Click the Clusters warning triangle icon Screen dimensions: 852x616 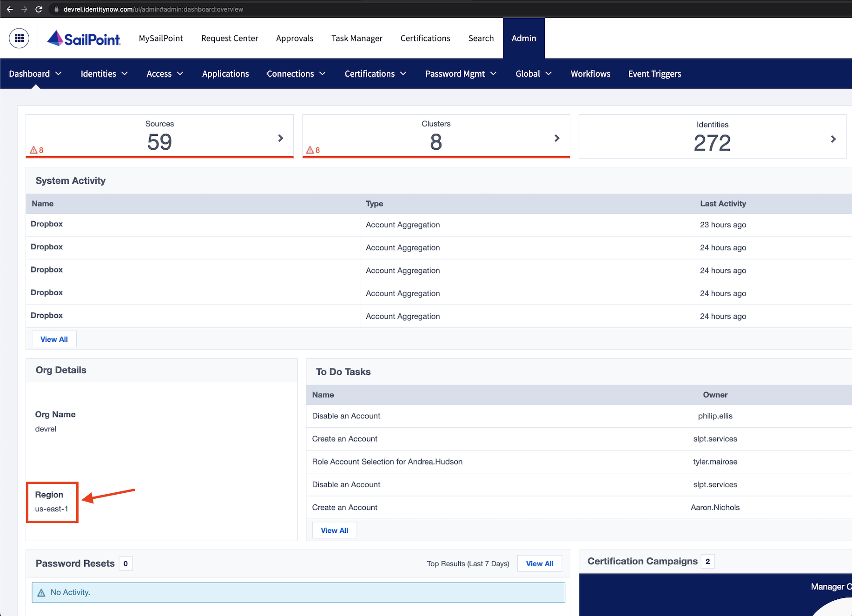tap(310, 150)
